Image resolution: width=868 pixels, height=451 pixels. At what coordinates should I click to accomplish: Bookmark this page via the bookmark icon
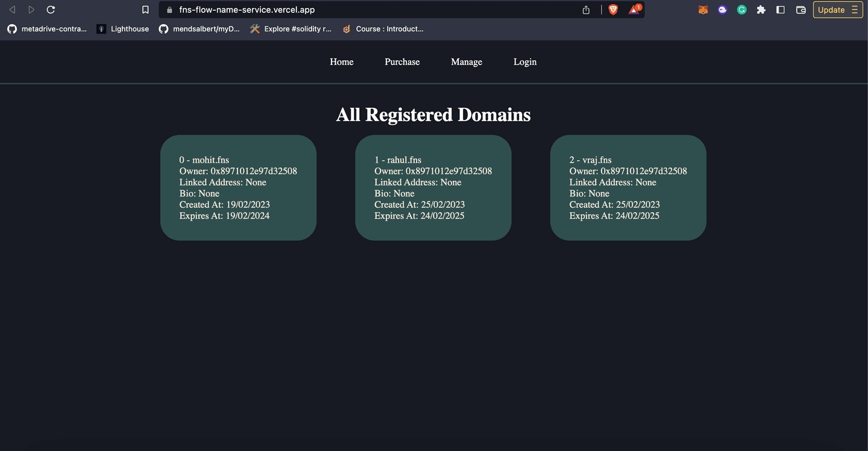coord(145,10)
